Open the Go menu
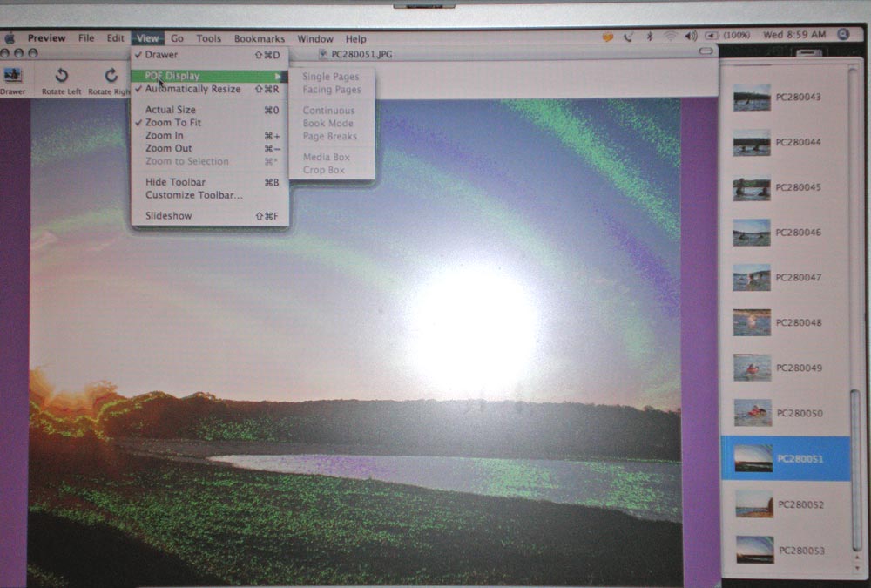The width and height of the screenshot is (871, 588). coord(177,38)
